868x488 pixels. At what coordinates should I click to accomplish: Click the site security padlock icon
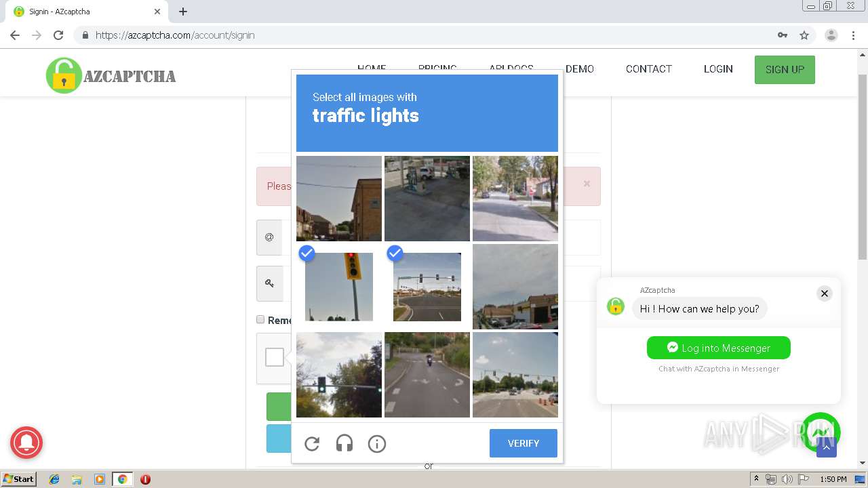[x=85, y=35]
